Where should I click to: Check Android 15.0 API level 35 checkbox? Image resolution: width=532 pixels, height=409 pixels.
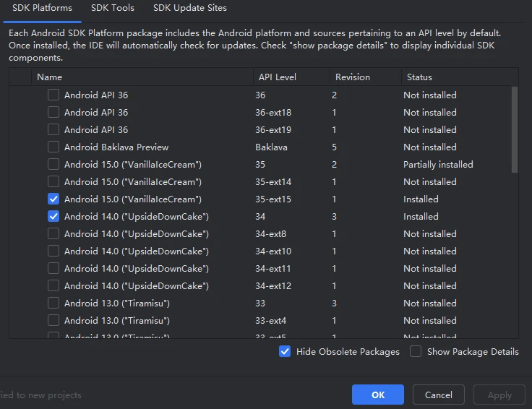[x=53, y=164]
